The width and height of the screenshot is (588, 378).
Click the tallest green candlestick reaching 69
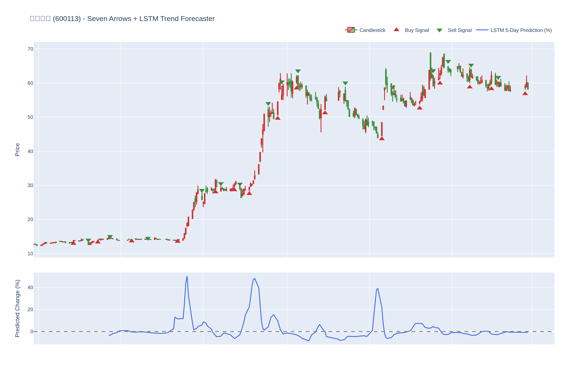click(x=430, y=64)
